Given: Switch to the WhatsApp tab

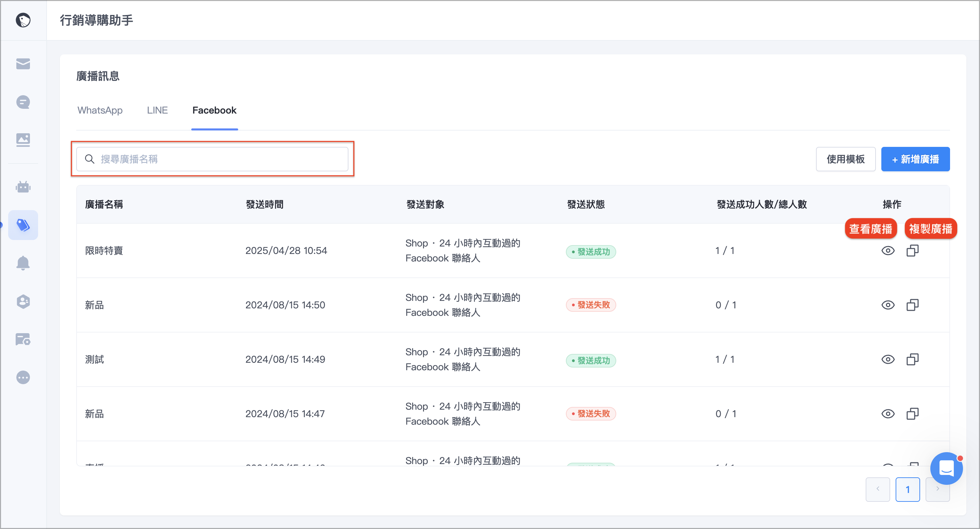Looking at the screenshot, I should (100, 110).
